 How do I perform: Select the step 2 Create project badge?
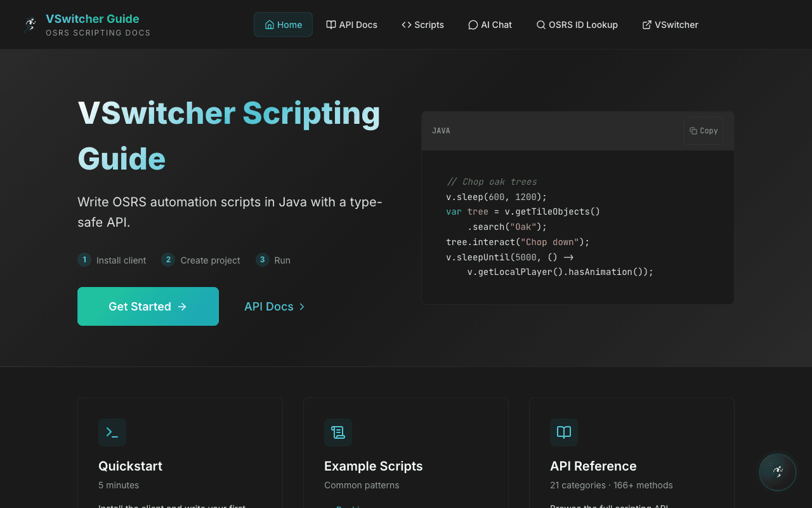point(168,260)
